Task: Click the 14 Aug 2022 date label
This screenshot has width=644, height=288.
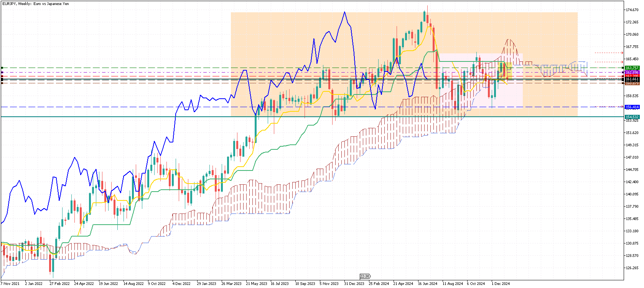Action: 133,284
